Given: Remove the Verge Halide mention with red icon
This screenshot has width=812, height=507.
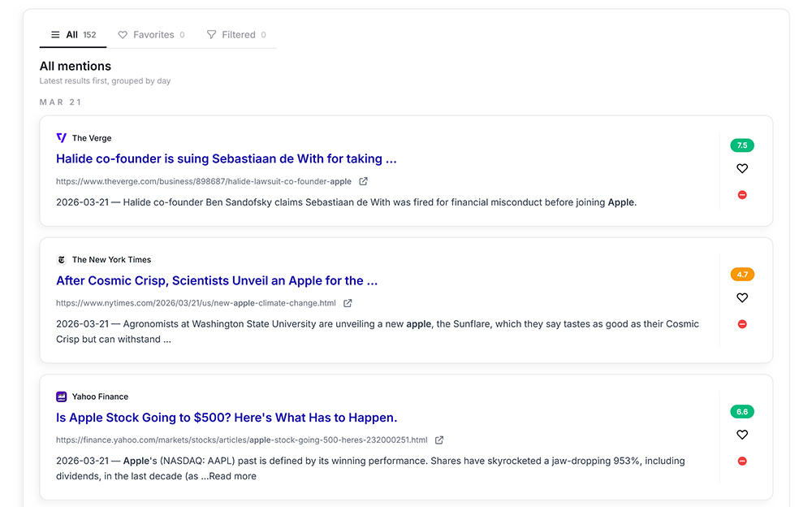Looking at the screenshot, I should coord(742,195).
